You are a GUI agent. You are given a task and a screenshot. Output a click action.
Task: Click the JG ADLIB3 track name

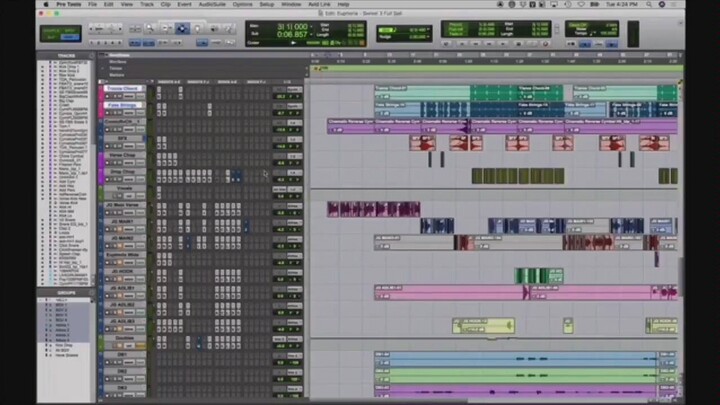pos(124,321)
